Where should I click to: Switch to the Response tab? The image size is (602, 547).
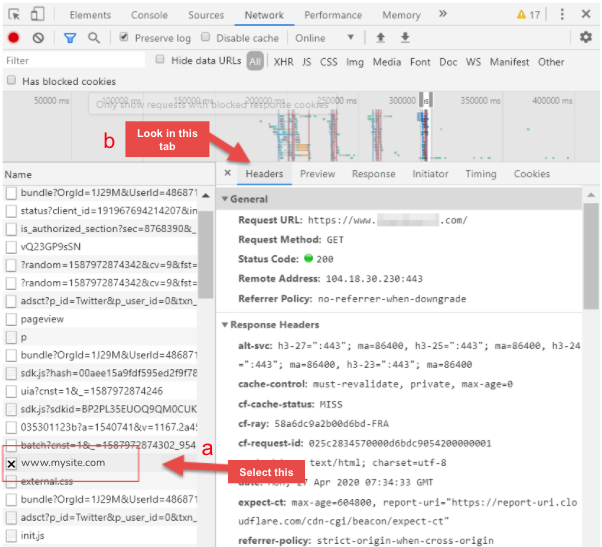[374, 174]
